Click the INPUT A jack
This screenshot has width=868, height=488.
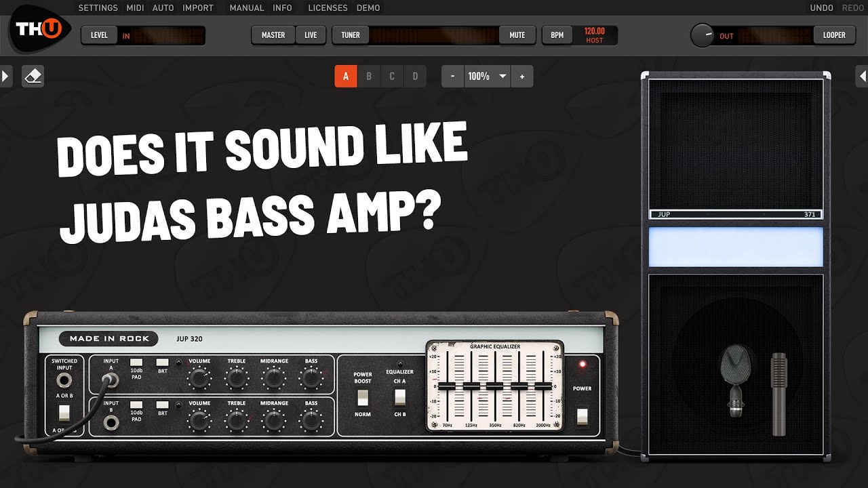[x=111, y=380]
